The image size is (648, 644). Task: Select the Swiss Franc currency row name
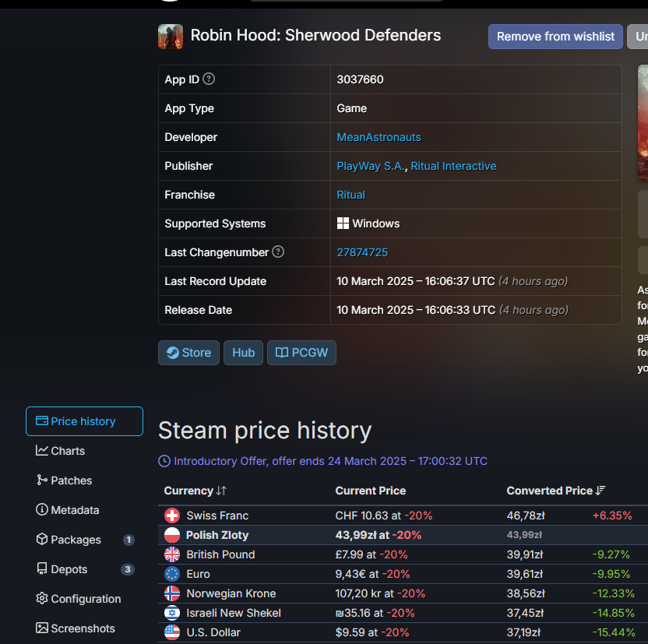217,516
